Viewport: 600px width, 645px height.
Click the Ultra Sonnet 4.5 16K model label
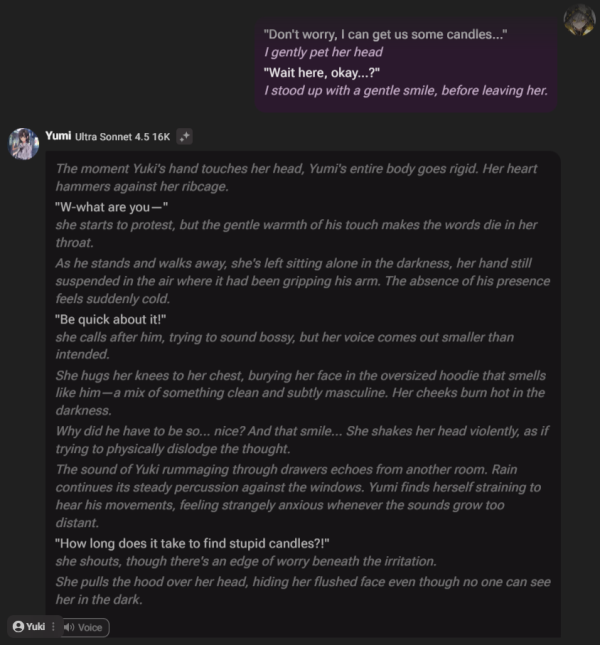[122, 137]
